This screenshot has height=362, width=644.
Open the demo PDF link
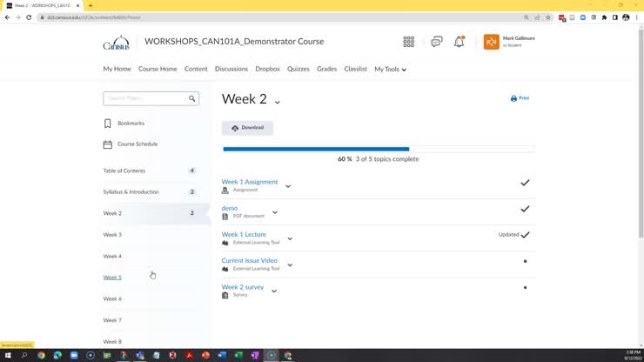(x=229, y=208)
